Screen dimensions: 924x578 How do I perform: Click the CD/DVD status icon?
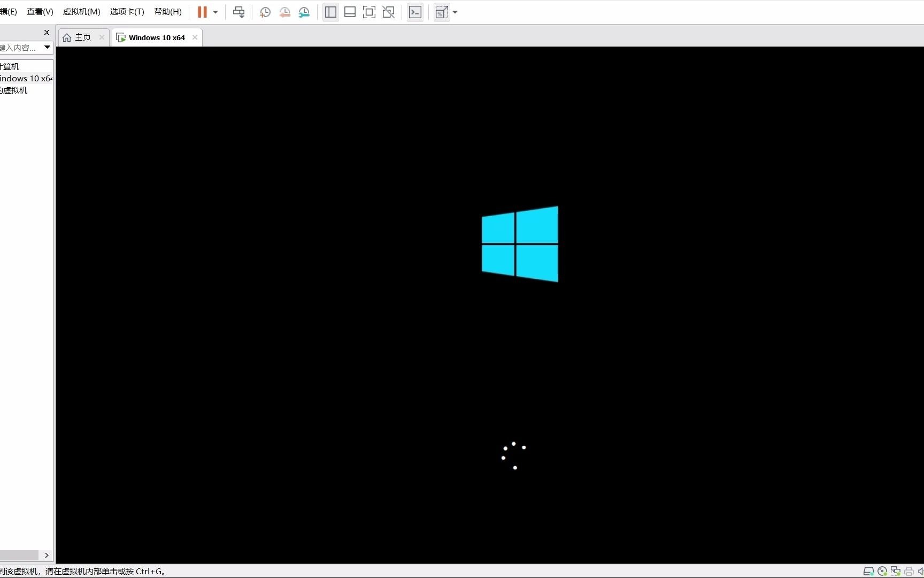point(882,571)
